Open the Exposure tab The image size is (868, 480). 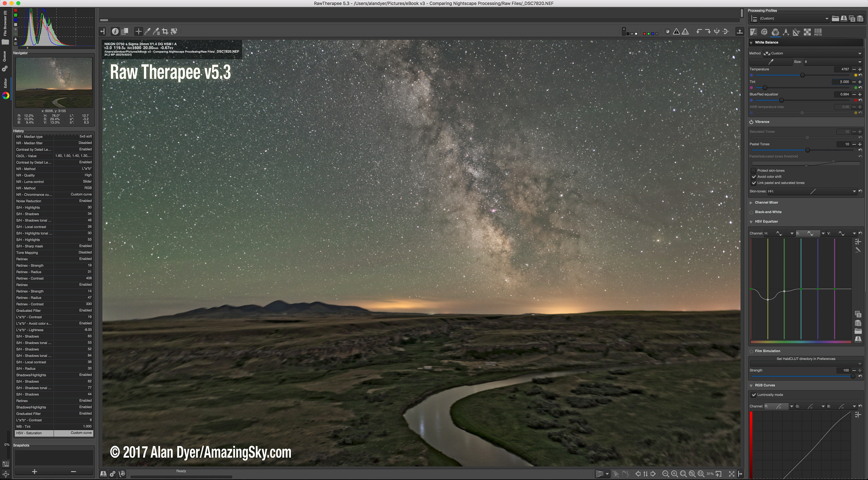(x=754, y=32)
